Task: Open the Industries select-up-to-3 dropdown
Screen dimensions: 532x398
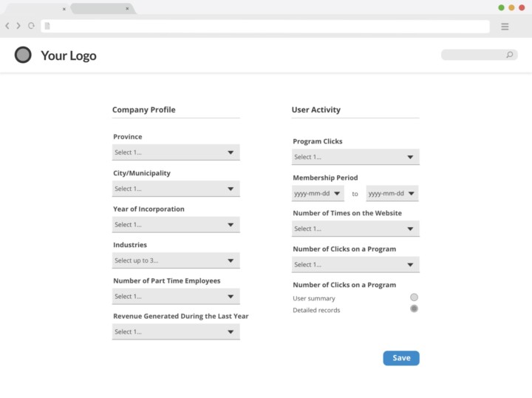Action: tap(176, 260)
